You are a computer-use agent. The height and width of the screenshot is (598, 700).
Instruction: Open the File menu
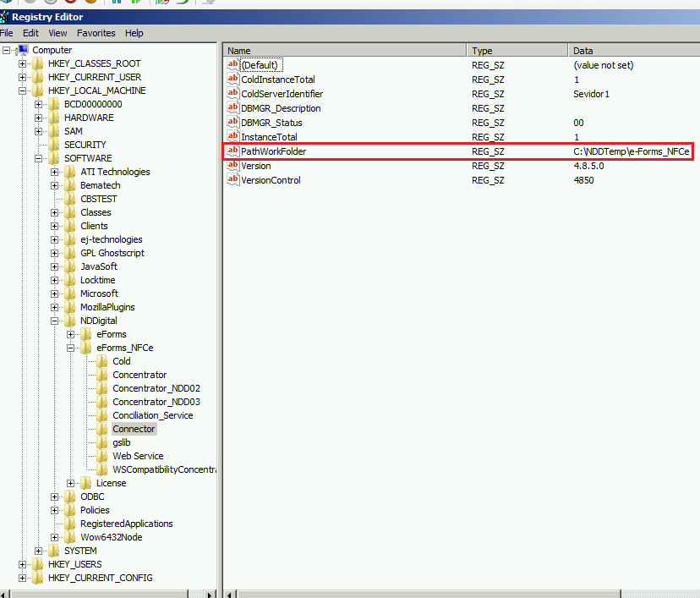(7, 33)
